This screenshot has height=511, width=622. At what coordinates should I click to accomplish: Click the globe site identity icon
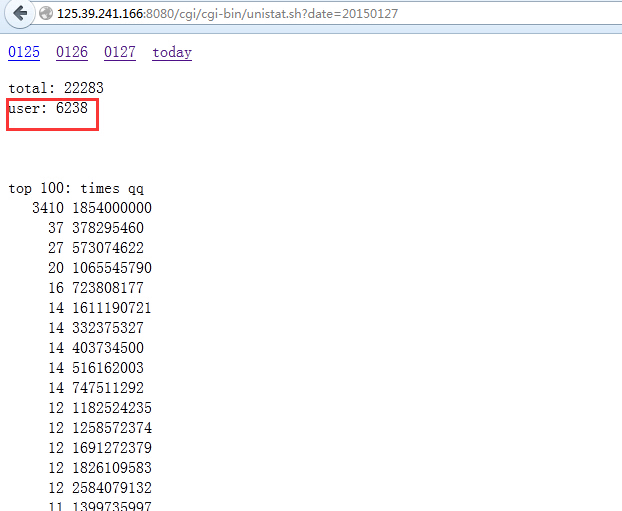click(x=46, y=13)
